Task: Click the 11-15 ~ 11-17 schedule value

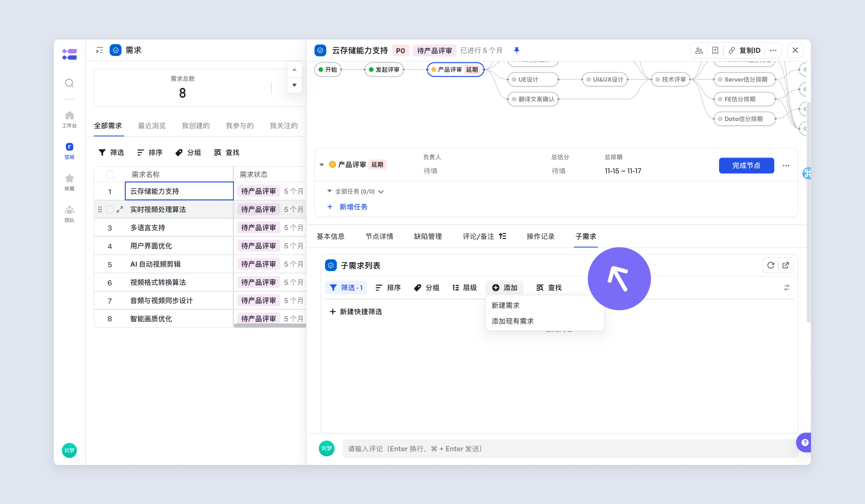Action: coord(623,171)
